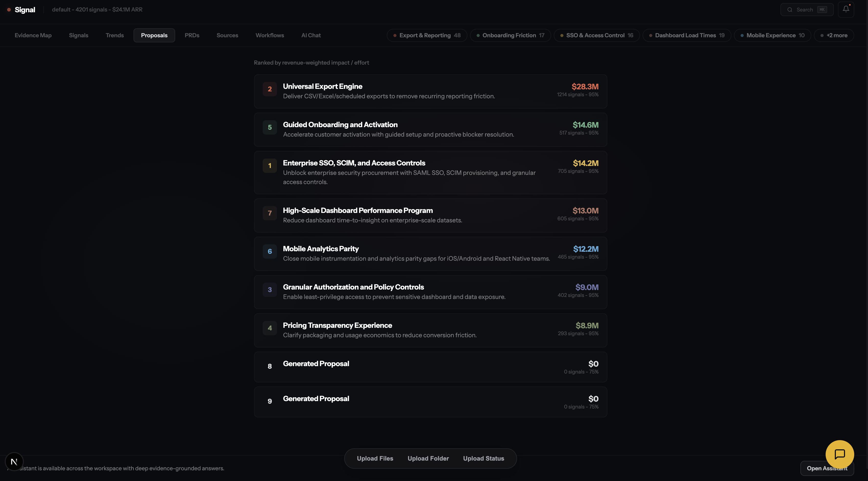This screenshot has width=868, height=481.
Task: Click the notification bell icon
Action: [846, 9]
